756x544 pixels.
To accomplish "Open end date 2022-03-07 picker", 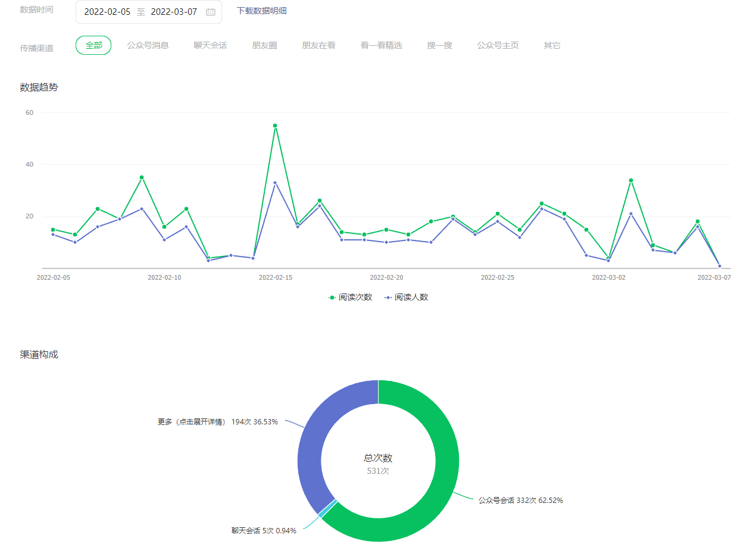I will (174, 12).
